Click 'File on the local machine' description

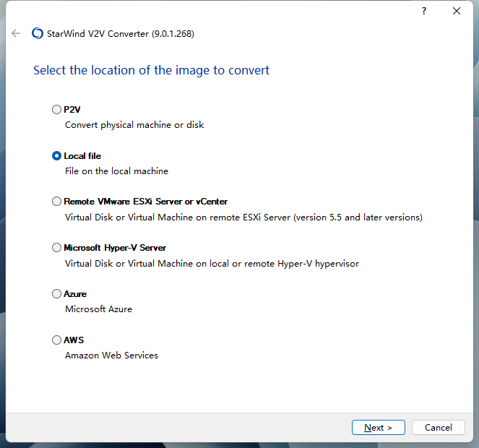click(x=116, y=171)
